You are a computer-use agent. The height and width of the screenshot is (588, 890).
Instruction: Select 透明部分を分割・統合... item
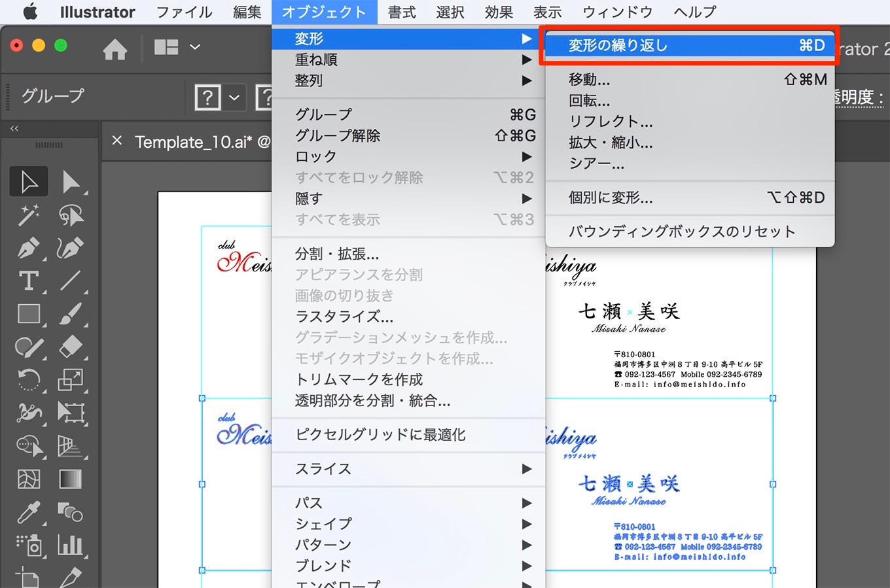(408, 400)
